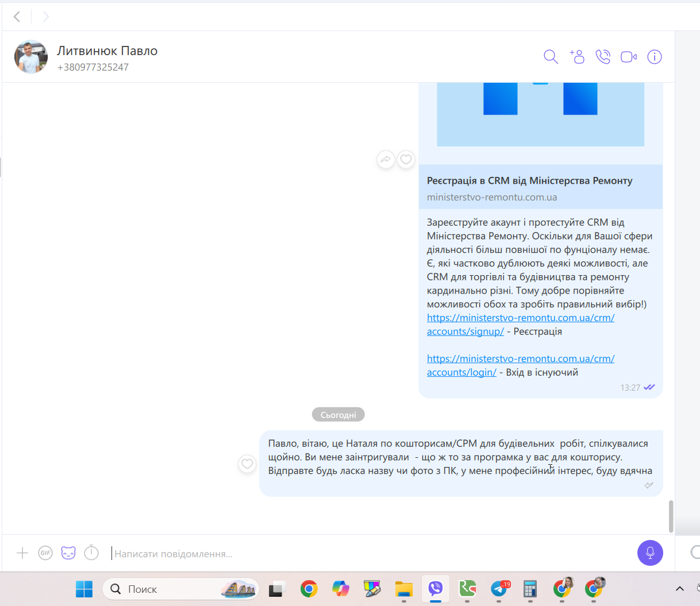Click the plus attachment icon
700x606 pixels.
(x=22, y=553)
